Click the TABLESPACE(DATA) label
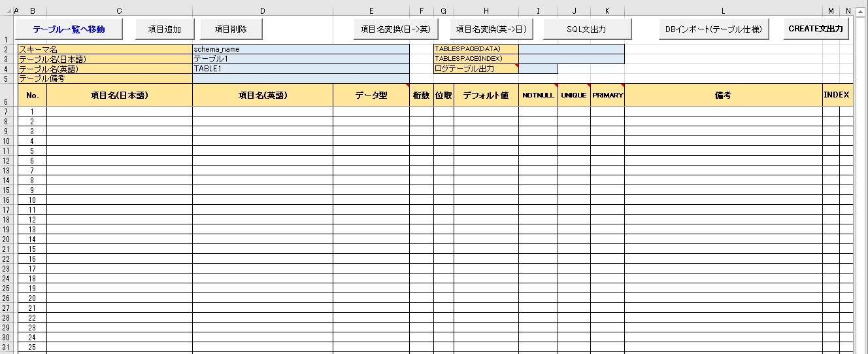The width and height of the screenshot is (868, 354). tap(476, 49)
